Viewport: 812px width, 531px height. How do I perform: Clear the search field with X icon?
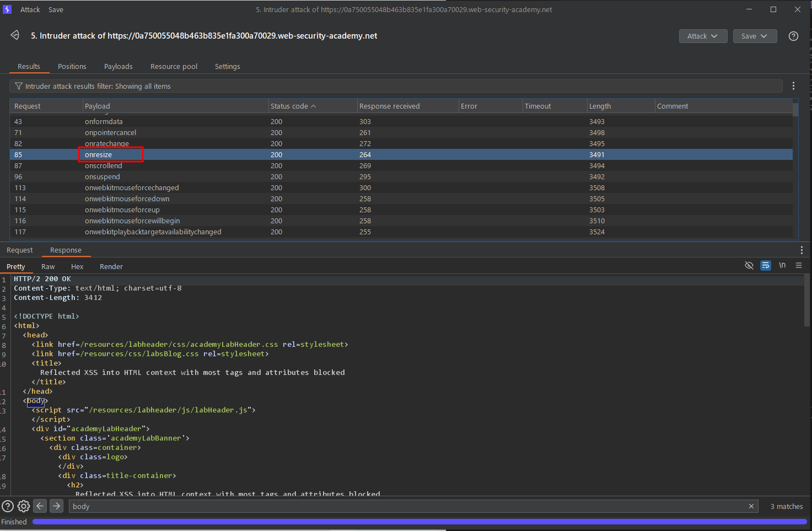(751, 506)
